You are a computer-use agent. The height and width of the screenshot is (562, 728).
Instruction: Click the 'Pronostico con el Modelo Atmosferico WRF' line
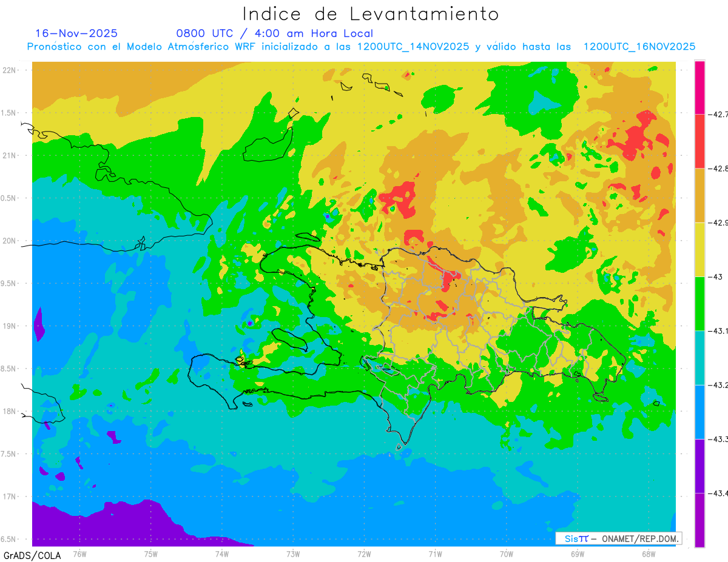pos(361,47)
